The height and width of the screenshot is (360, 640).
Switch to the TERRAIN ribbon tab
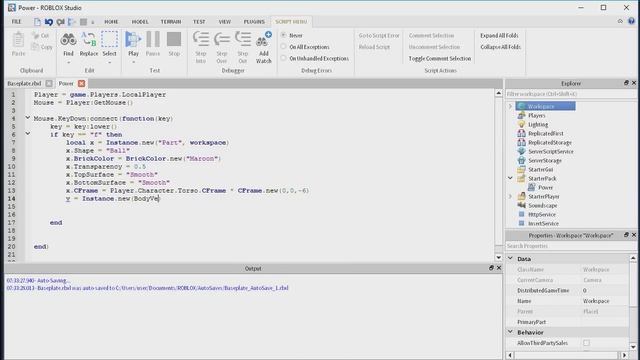click(171, 22)
